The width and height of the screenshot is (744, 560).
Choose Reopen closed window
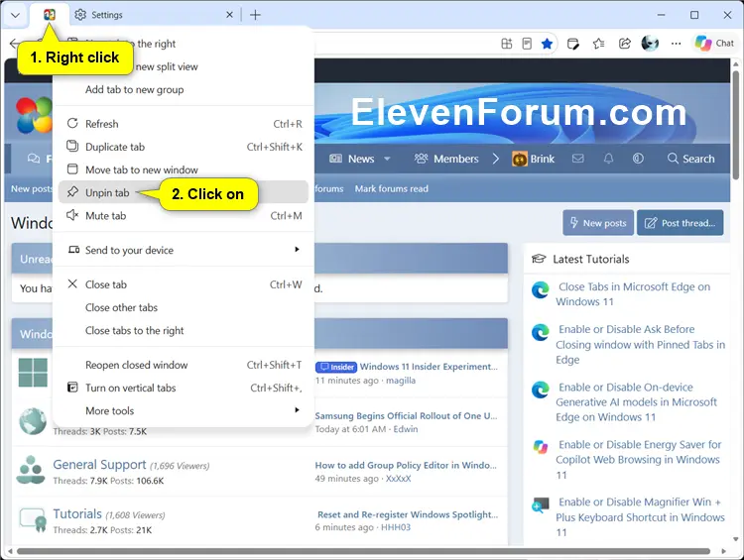pyautogui.click(x=183, y=365)
